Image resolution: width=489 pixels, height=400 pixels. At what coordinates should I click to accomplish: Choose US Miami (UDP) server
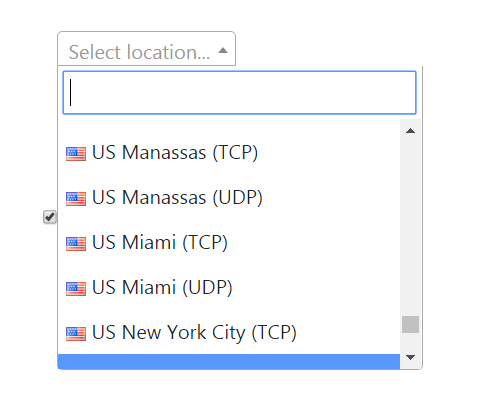point(229,288)
